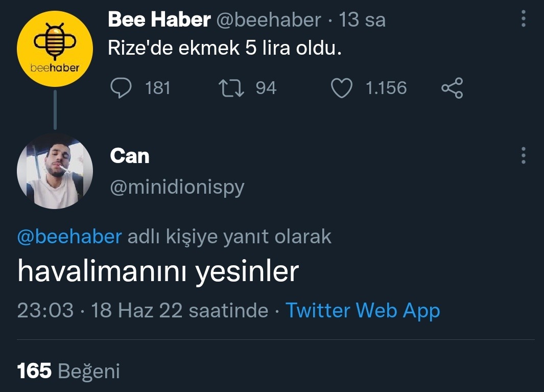Click the display name Can
The image size is (544, 392).
[x=130, y=156]
